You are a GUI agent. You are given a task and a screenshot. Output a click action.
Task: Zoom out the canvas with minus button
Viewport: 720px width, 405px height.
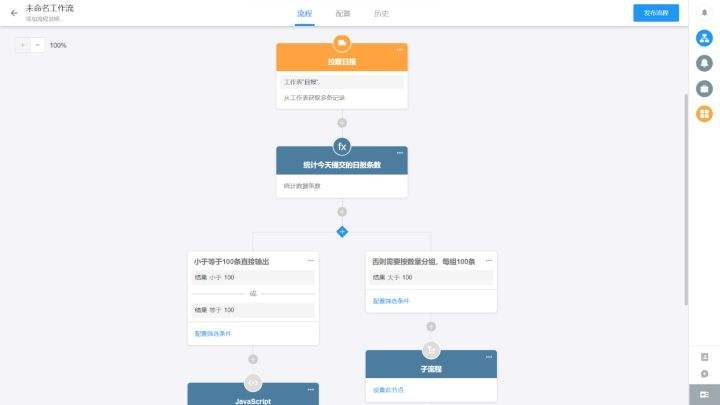pyautogui.click(x=38, y=45)
